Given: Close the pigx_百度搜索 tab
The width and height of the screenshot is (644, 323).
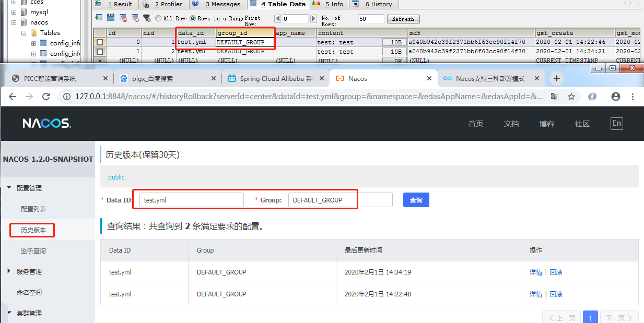Looking at the screenshot, I should [x=215, y=78].
